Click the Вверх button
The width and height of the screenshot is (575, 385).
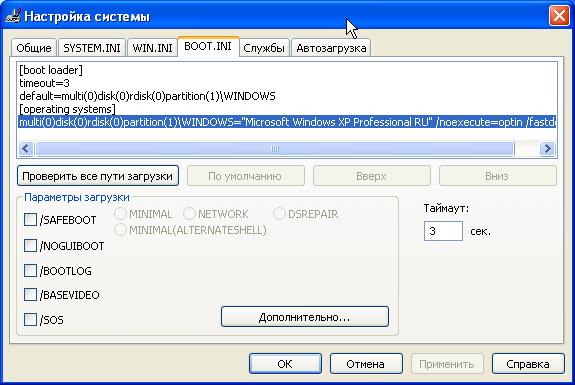point(371,176)
